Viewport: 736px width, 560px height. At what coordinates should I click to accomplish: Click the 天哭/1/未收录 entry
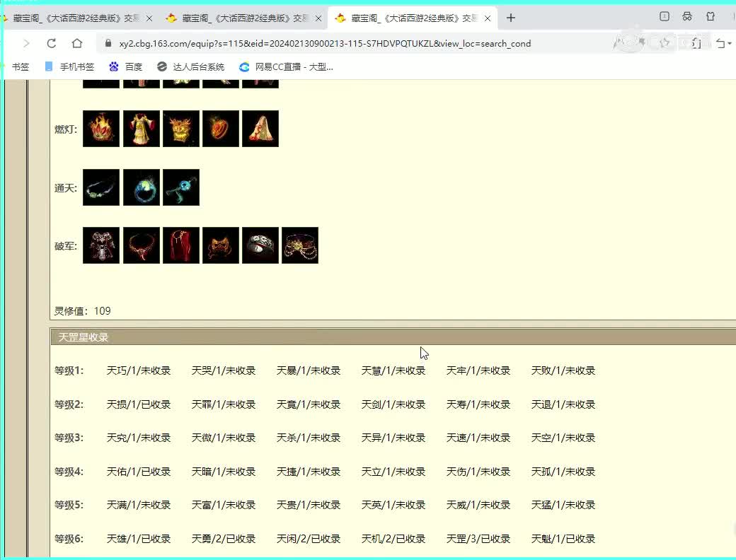click(224, 371)
